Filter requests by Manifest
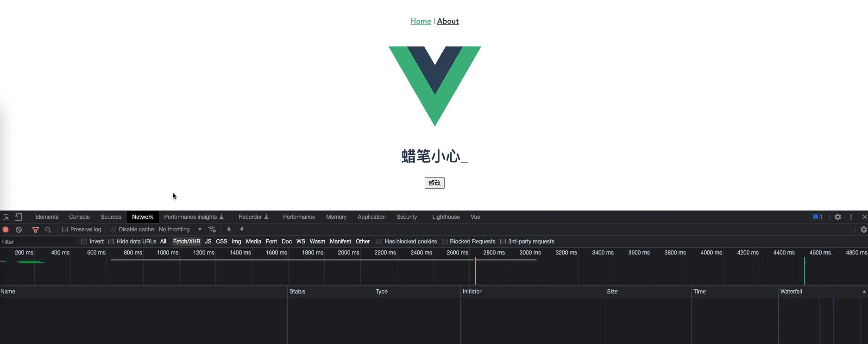Screen dimensions: 868x344 coord(340,242)
